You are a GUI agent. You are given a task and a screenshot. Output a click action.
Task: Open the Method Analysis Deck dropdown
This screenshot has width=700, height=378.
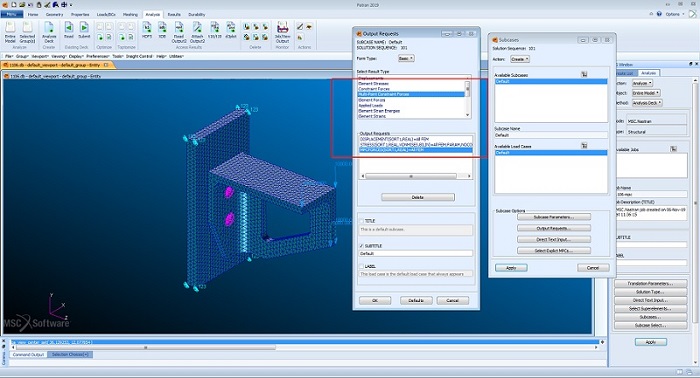pyautogui.click(x=647, y=103)
